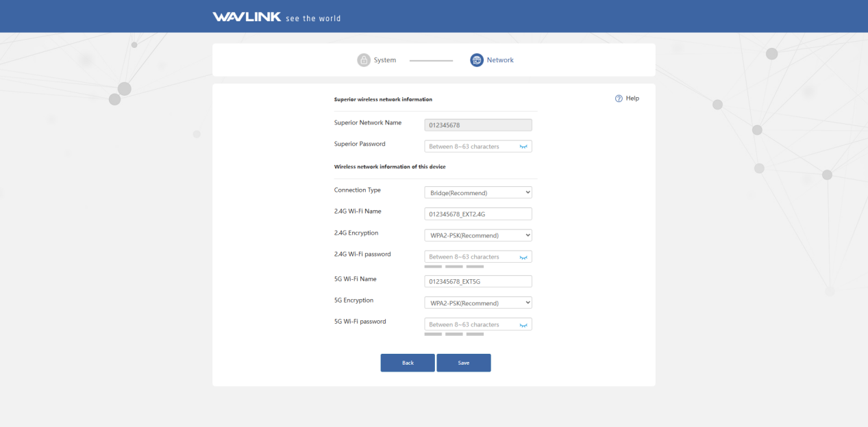Click the '5G Encryption' label
The height and width of the screenshot is (427, 868).
(x=354, y=300)
